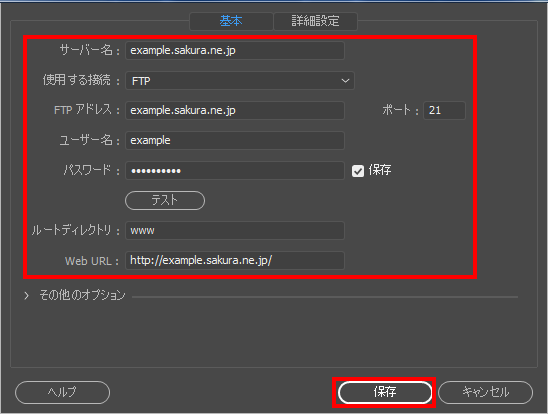Image resolution: width=548 pixels, height=414 pixels.
Task: Click the その他のオプション section label
Action: click(82, 295)
